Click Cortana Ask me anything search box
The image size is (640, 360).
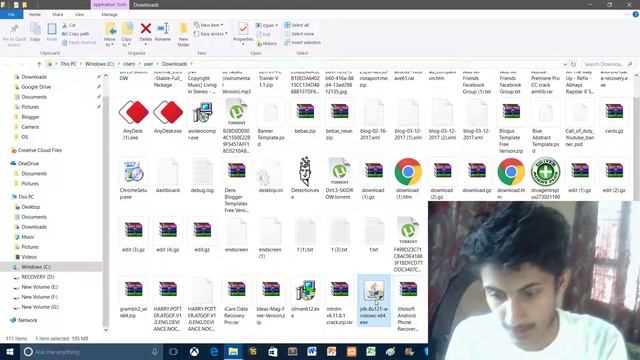(91, 352)
